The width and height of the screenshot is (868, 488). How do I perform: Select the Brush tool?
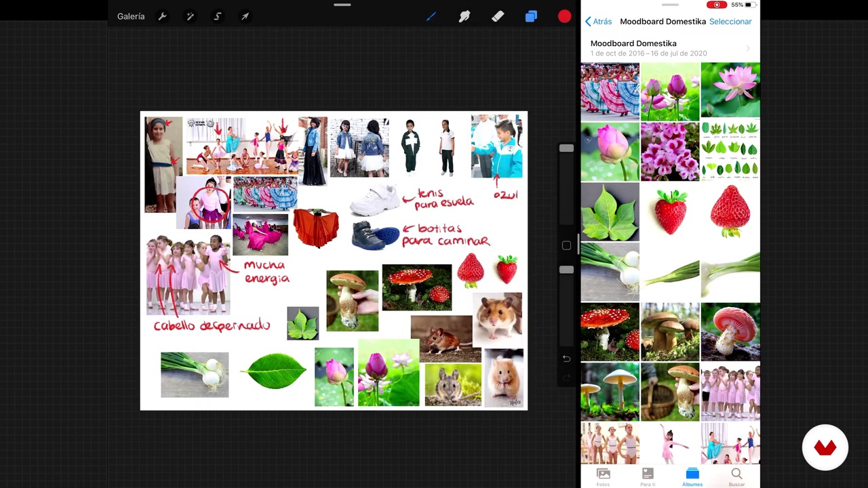pyautogui.click(x=431, y=16)
